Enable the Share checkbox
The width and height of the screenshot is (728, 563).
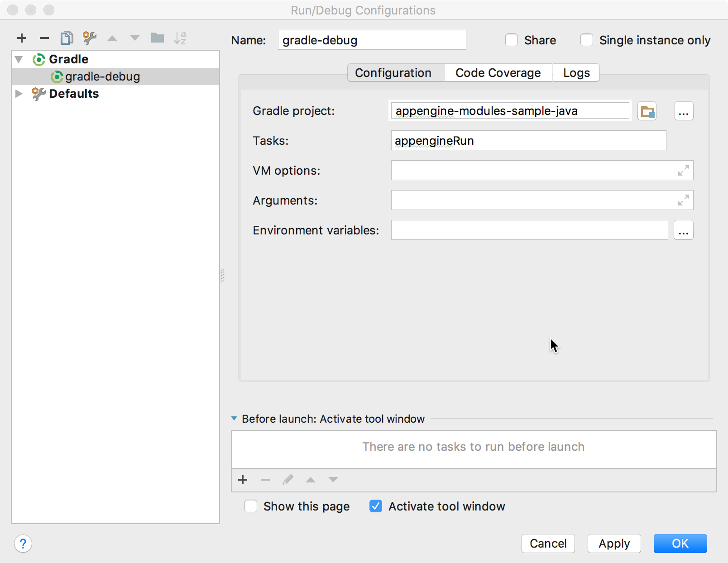(512, 40)
